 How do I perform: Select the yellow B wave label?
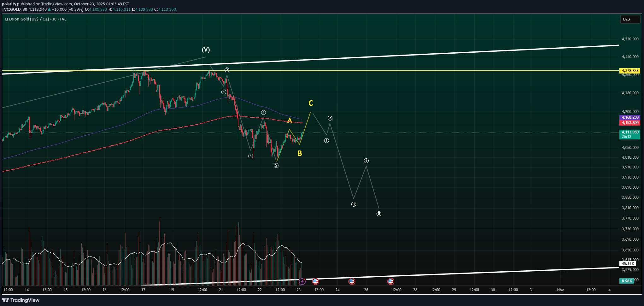tap(300, 153)
